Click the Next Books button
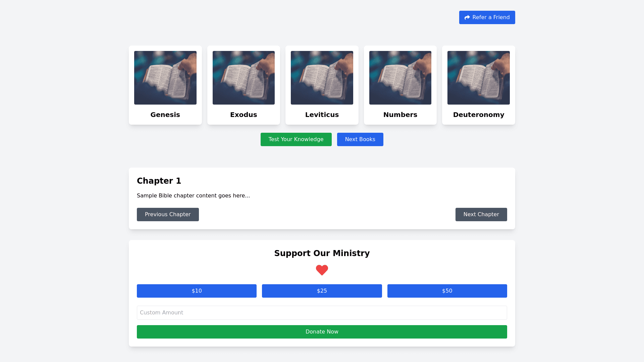The width and height of the screenshot is (644, 362). 360,139
